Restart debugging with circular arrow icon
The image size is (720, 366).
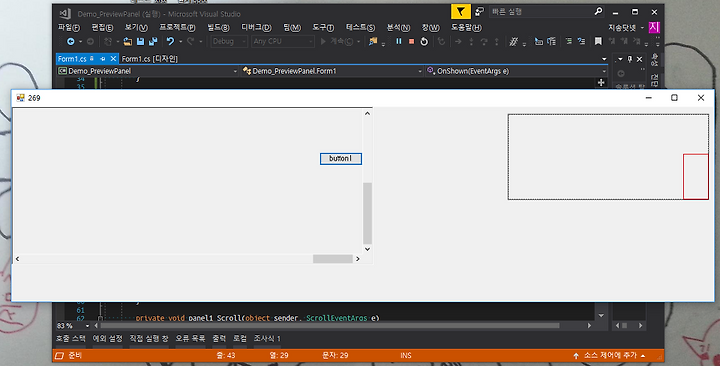pos(424,41)
